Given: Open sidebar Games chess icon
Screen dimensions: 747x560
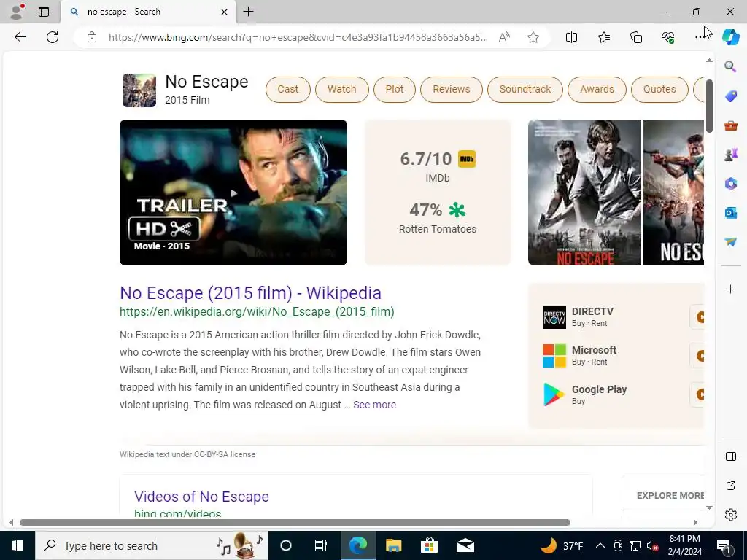Looking at the screenshot, I should [730, 155].
